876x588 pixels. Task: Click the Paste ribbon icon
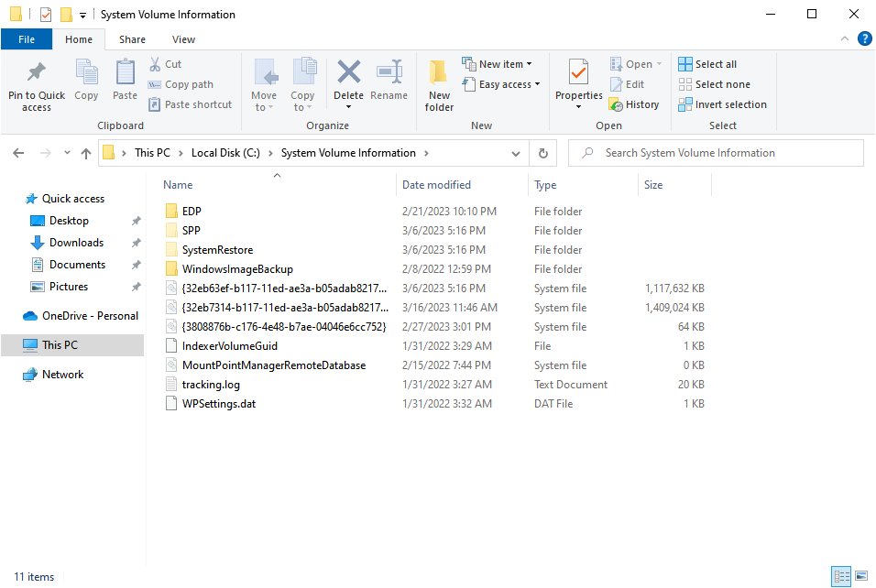[x=126, y=72]
